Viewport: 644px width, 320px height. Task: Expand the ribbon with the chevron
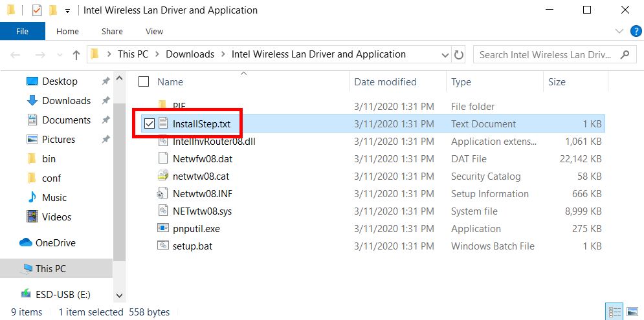point(619,31)
